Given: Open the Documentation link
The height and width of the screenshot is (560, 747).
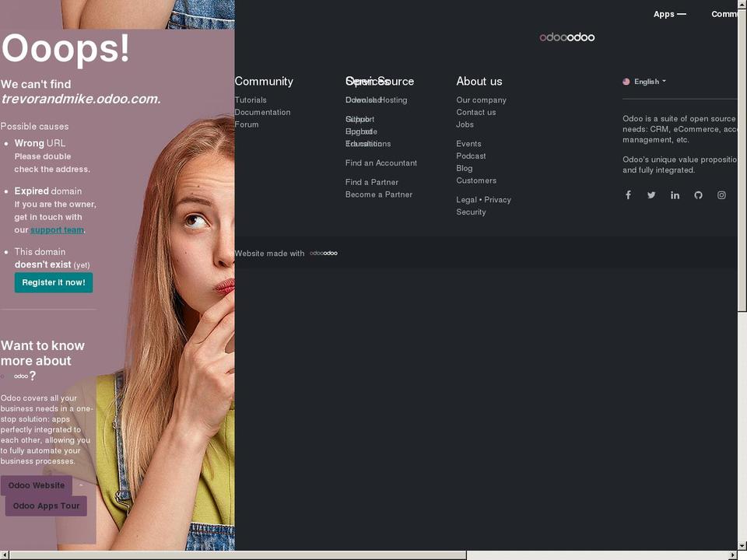Looking at the screenshot, I should click(x=262, y=112).
